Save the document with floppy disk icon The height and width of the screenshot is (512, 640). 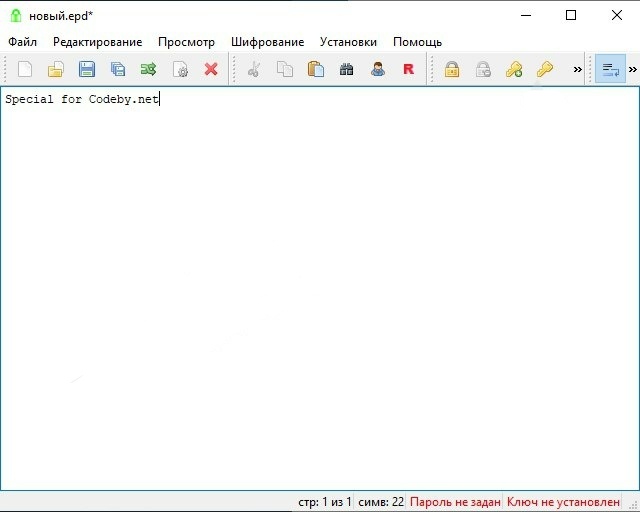click(87, 69)
